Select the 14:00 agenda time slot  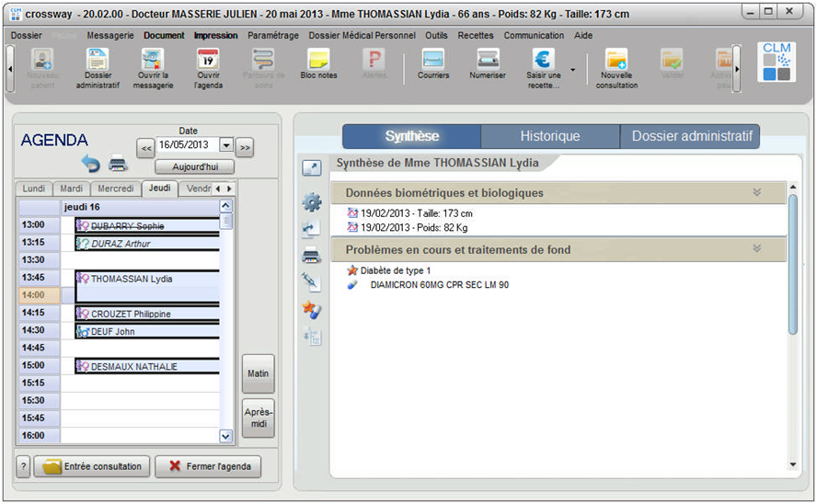click(x=147, y=295)
